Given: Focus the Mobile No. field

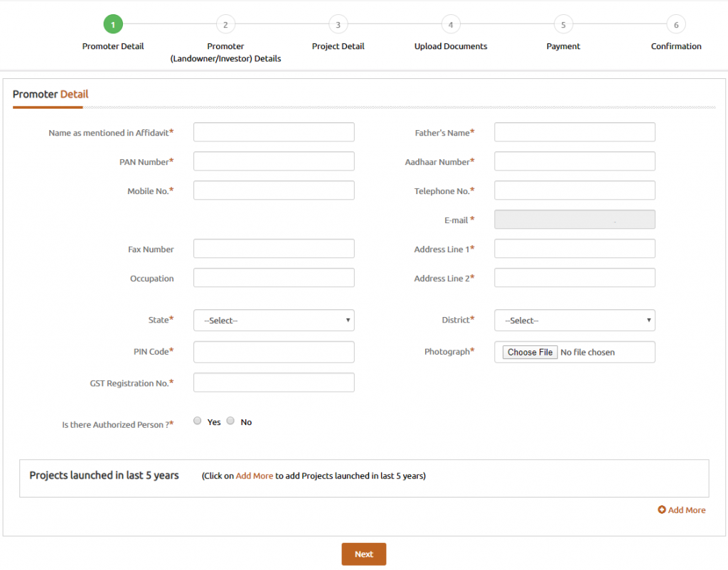Looking at the screenshot, I should [x=274, y=190].
